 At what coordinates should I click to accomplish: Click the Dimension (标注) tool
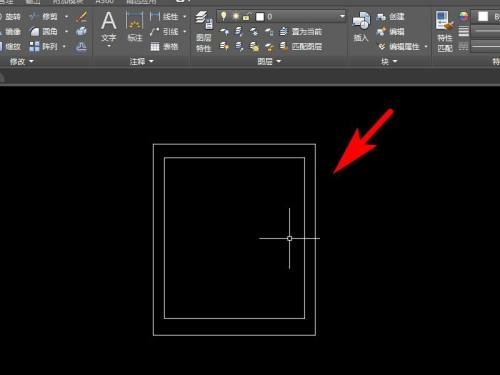(135, 27)
